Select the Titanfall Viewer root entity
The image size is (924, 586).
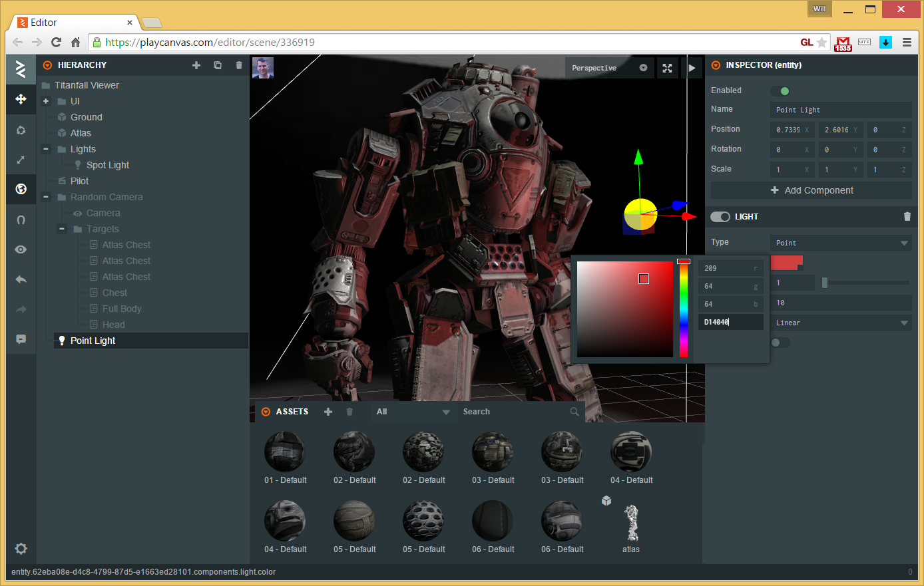pos(87,85)
